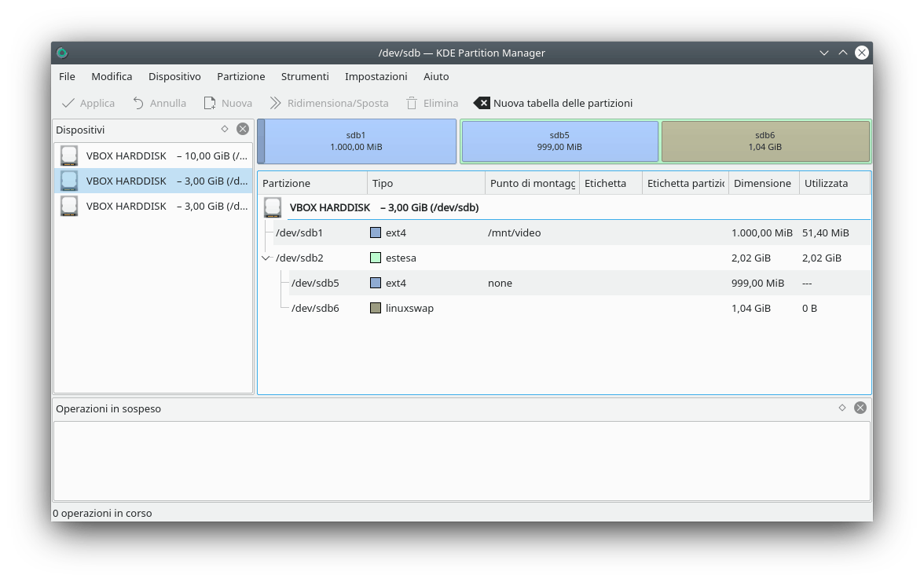
Task: Open the File menu
Action: (x=68, y=77)
